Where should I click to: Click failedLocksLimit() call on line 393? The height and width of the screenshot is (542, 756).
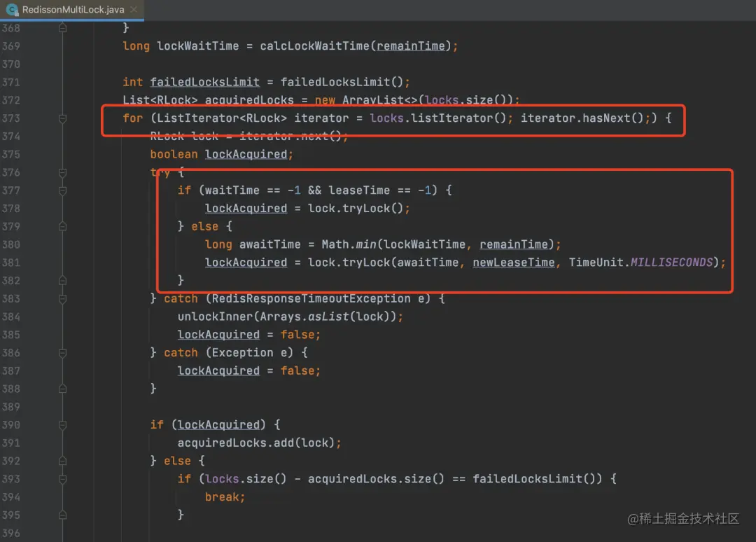click(533, 479)
